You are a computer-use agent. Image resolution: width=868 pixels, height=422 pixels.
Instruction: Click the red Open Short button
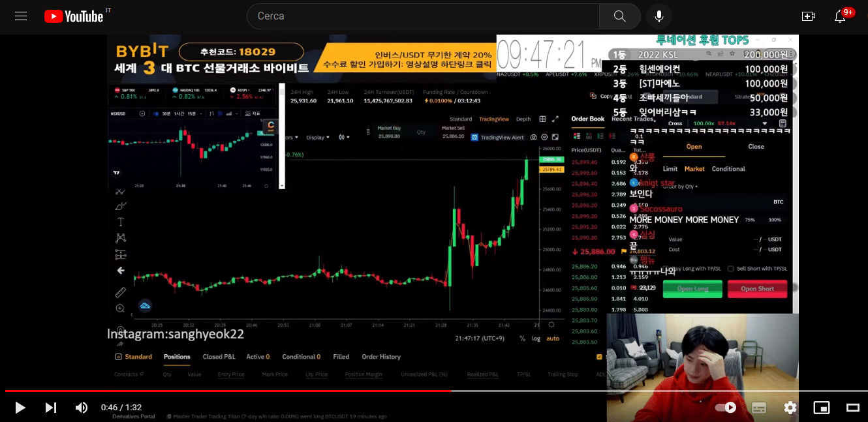pos(758,289)
